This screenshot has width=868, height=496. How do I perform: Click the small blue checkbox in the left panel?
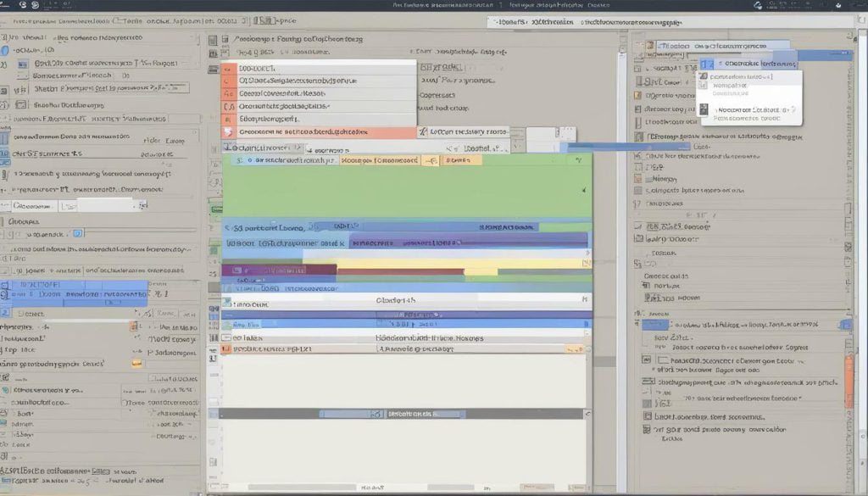[77, 234]
